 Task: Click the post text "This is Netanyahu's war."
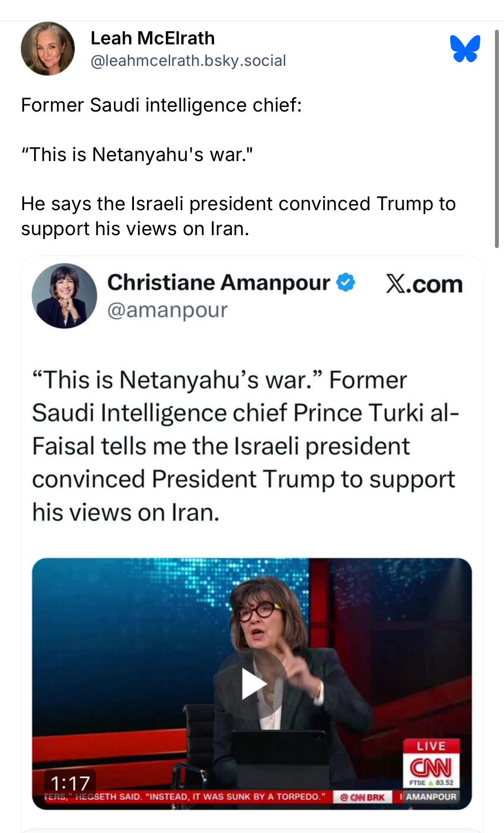point(137,154)
